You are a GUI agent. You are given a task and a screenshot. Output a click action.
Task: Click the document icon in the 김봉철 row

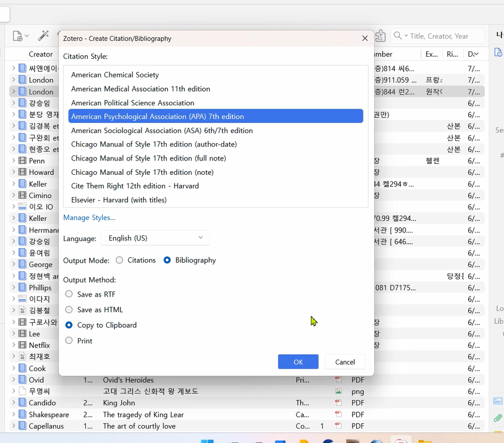point(22,311)
